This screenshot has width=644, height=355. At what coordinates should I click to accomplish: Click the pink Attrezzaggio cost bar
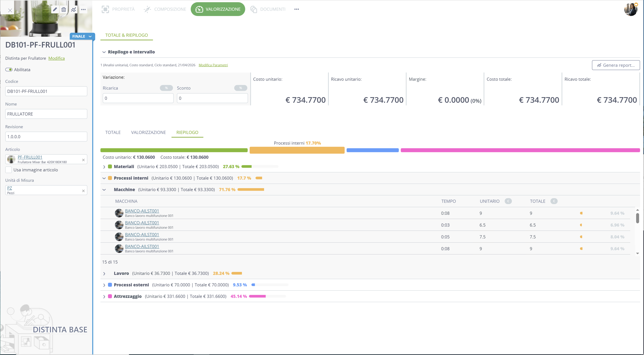pos(520,150)
